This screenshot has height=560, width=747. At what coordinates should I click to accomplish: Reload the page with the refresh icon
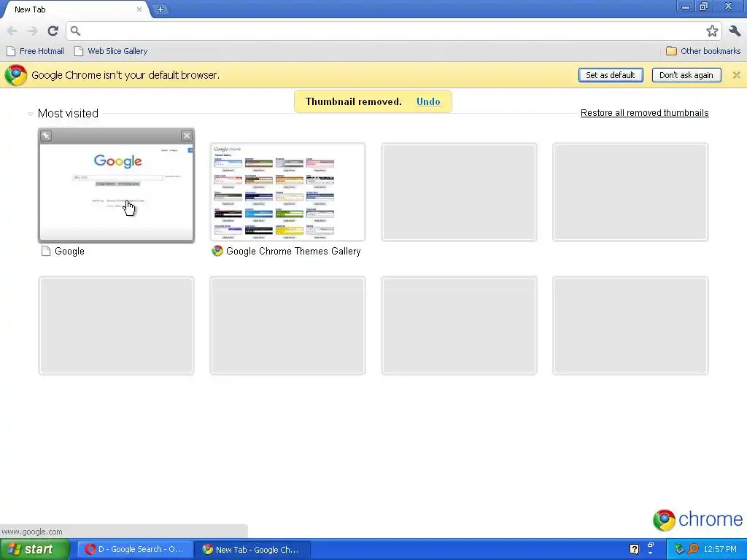(x=53, y=31)
